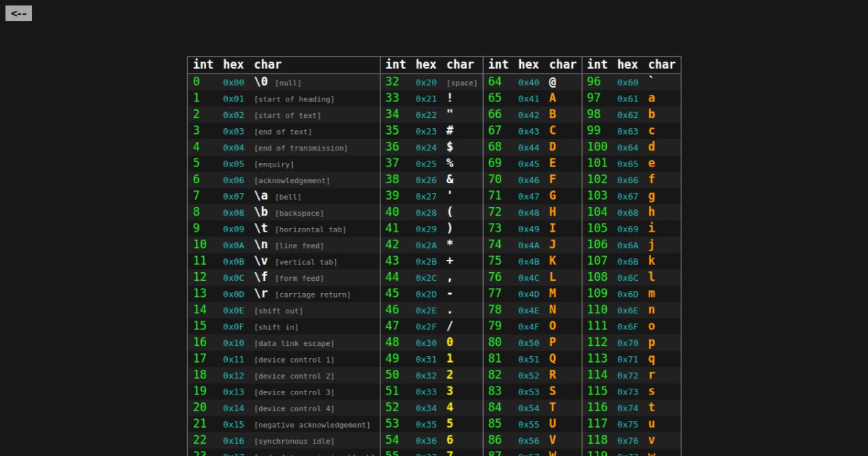This screenshot has height=456, width=868.
Task: Select the \0 null character row
Action: (260, 82)
